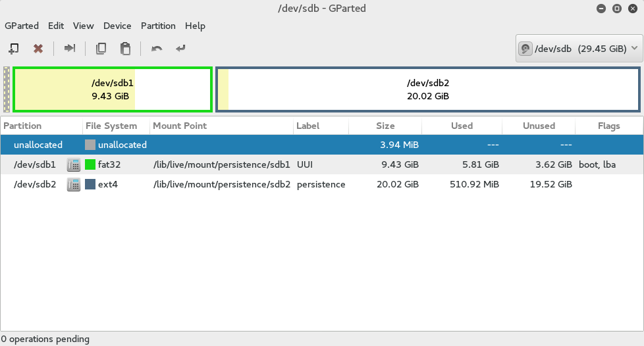644x346 pixels.
Task: Sort by the Mount Point column header
Action: [221, 126]
